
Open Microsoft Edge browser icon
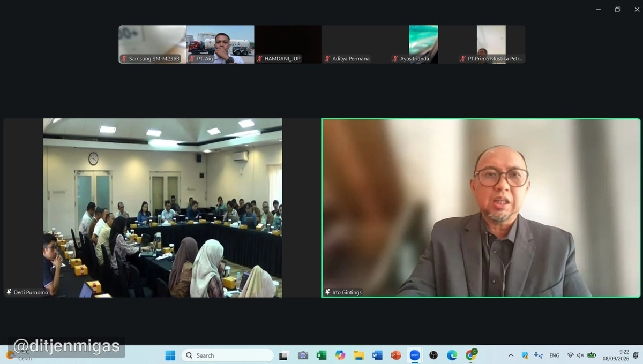click(x=452, y=355)
